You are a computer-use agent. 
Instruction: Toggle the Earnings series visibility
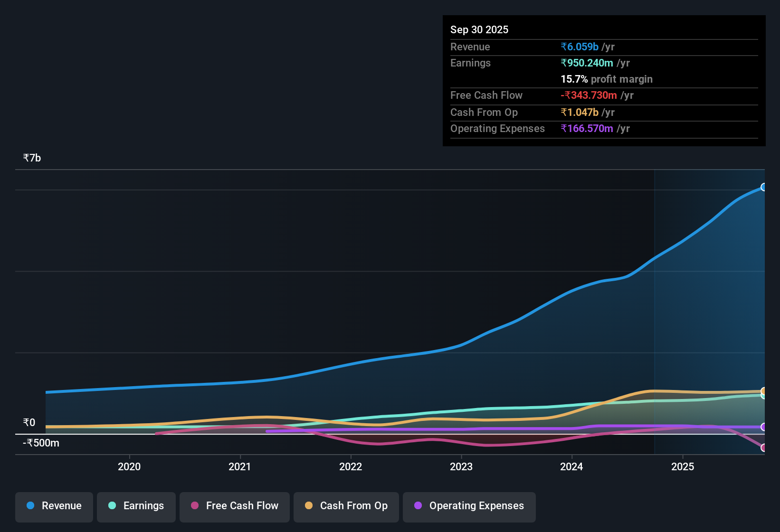tap(136, 506)
